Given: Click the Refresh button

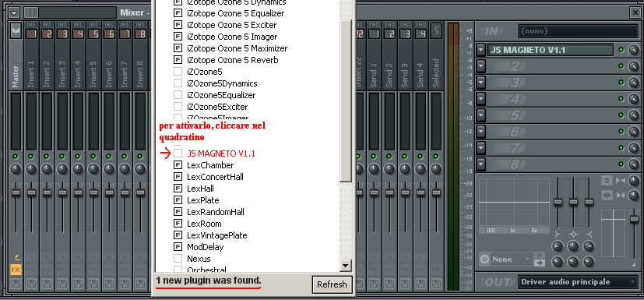Looking at the screenshot, I should point(332,284).
